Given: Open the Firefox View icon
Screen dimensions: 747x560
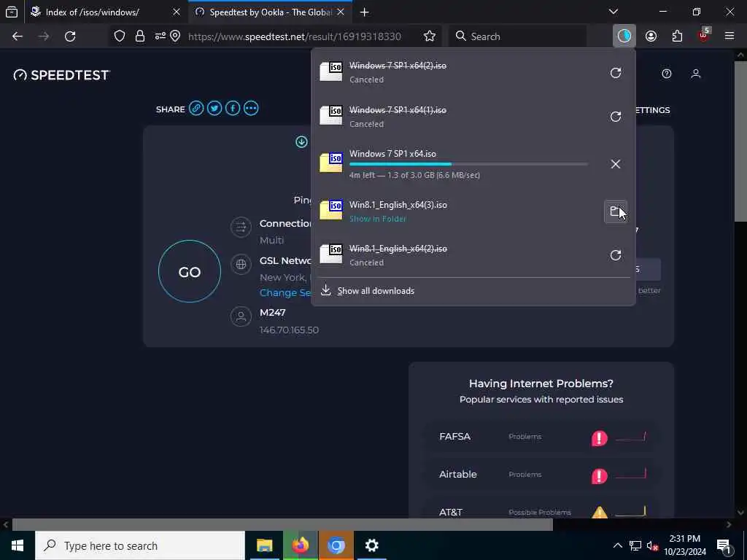Looking at the screenshot, I should point(12,12).
